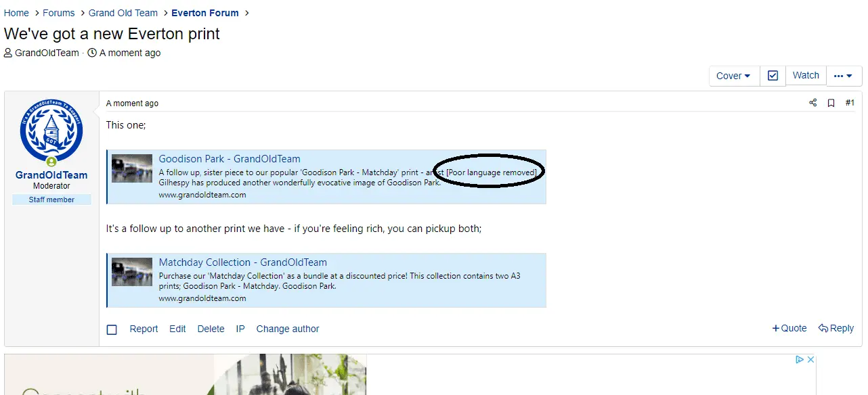Bookmark this post using the bookmark icon
Screen dimensions: 868x395
coord(831,103)
